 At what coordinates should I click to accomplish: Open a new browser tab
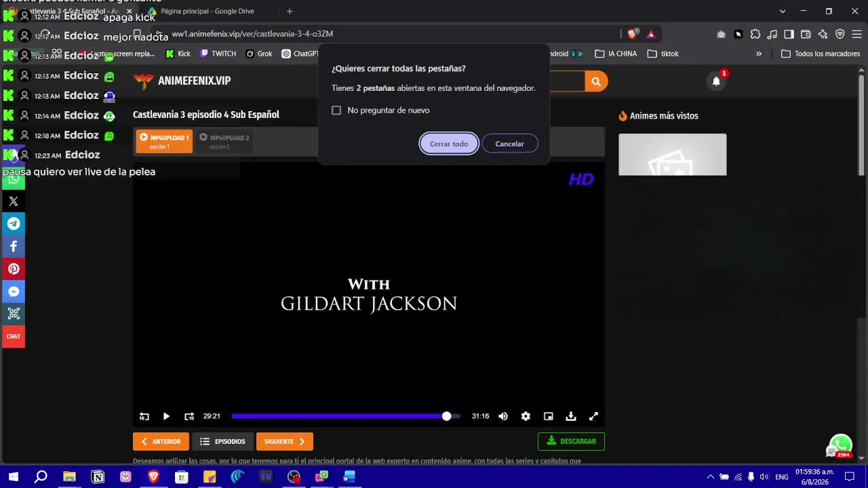(290, 12)
